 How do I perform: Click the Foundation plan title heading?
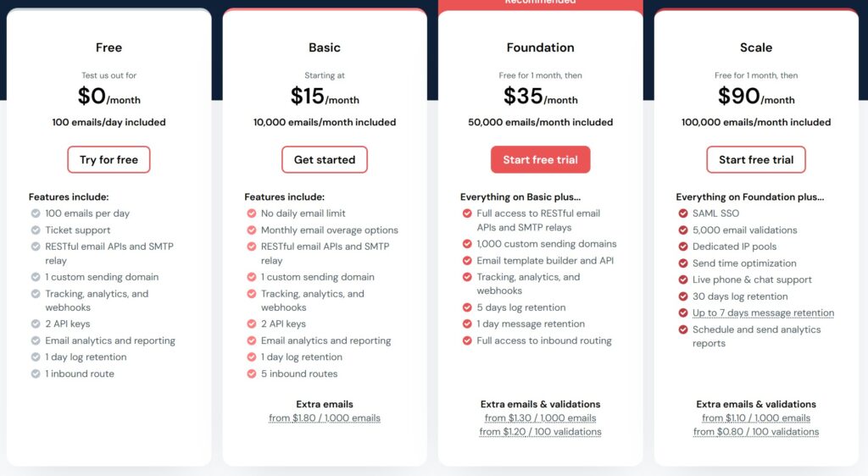[540, 47]
